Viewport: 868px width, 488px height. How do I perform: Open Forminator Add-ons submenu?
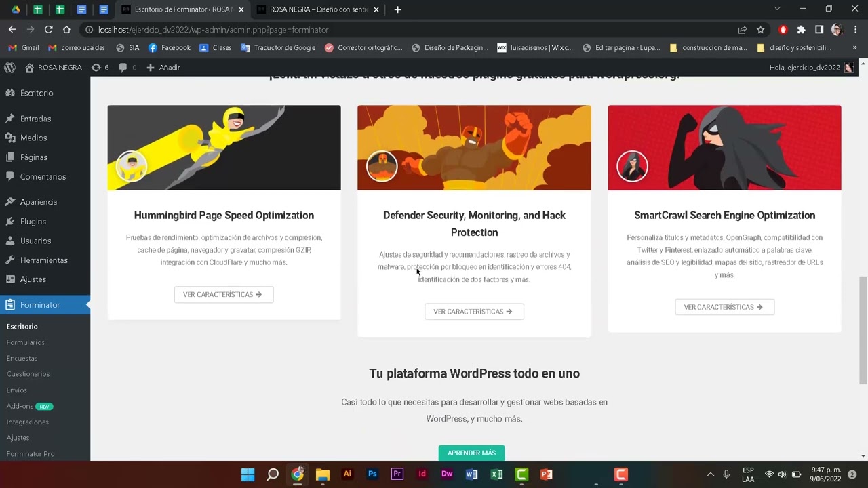pyautogui.click(x=30, y=406)
